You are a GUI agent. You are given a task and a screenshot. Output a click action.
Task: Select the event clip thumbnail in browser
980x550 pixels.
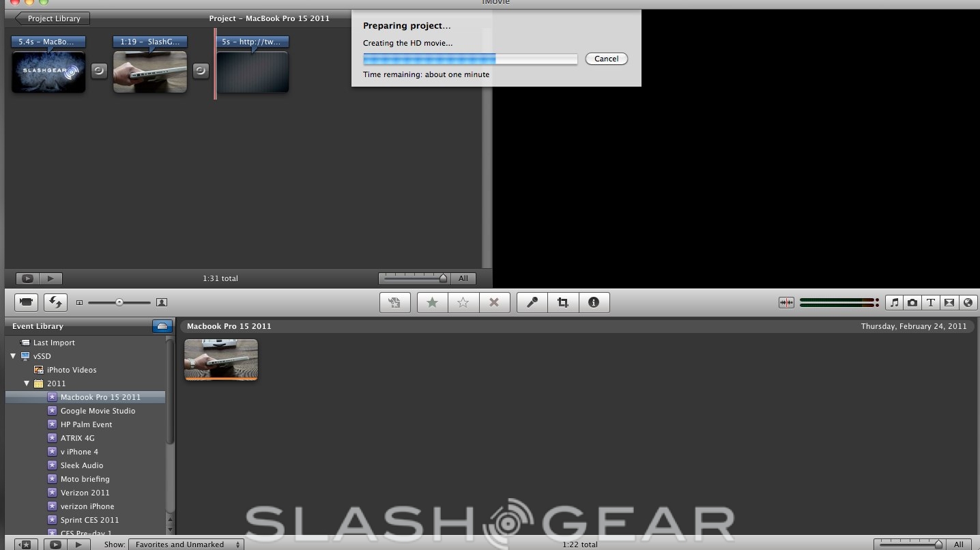click(x=221, y=360)
